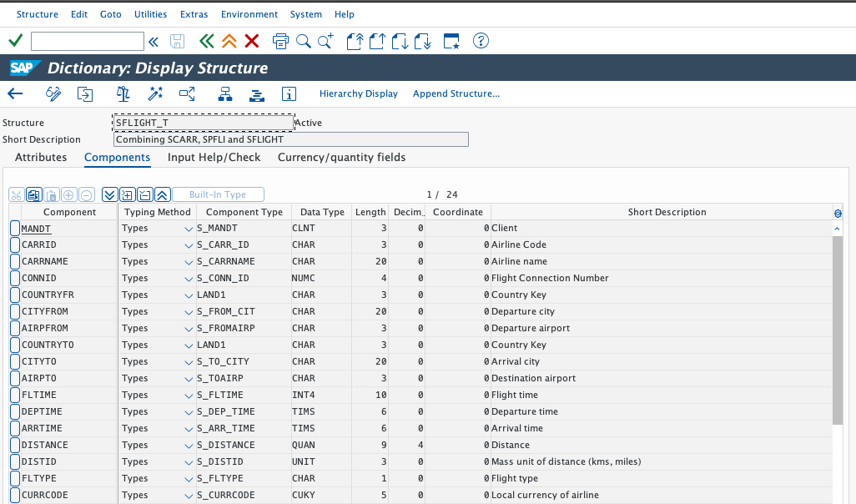Click the Find Next magnifier-plus icon
Image resolution: width=856 pixels, height=504 pixels.
[x=326, y=41]
